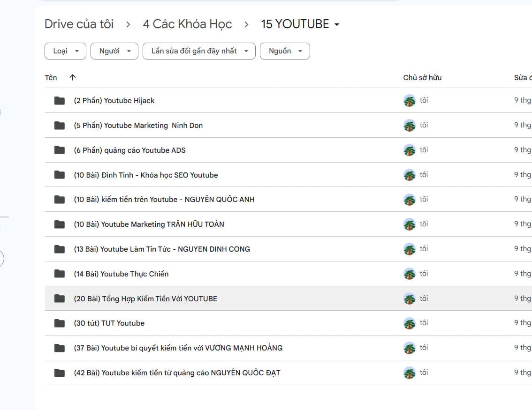Screen dimensions: 532x410
Task: Open the Nguồn filter dropdown
Action: 285,51
